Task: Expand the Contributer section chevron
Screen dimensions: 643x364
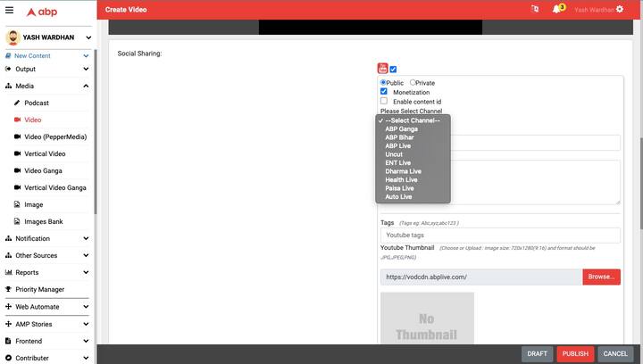Action: (86, 358)
